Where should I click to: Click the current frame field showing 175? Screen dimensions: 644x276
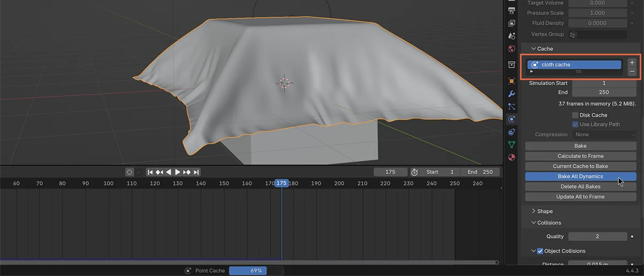(390, 172)
